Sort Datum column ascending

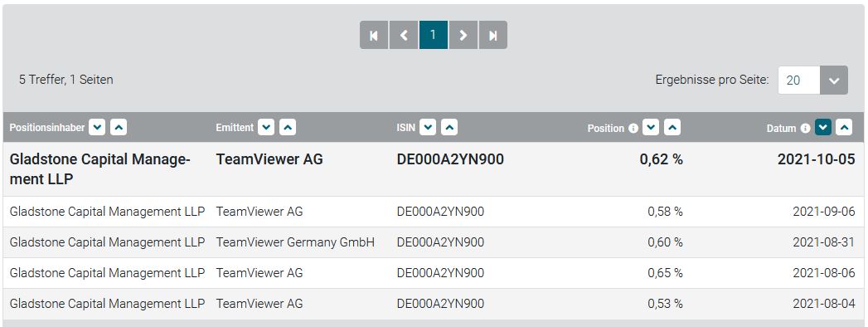point(844,128)
